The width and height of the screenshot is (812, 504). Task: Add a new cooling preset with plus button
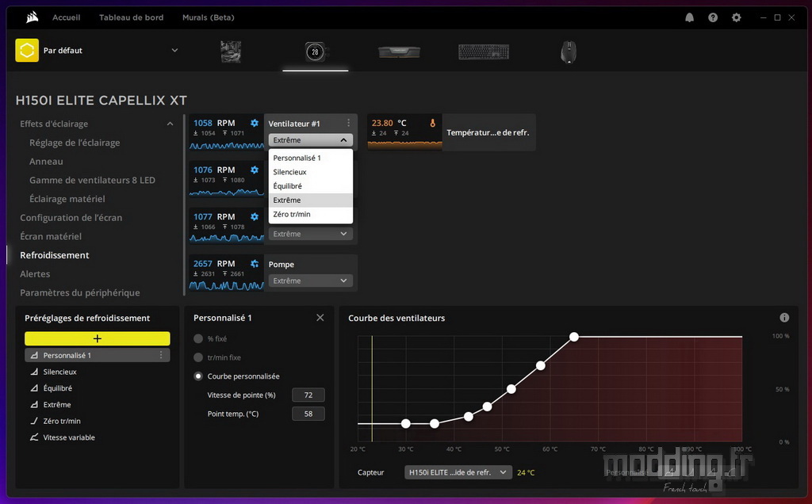pyautogui.click(x=98, y=338)
